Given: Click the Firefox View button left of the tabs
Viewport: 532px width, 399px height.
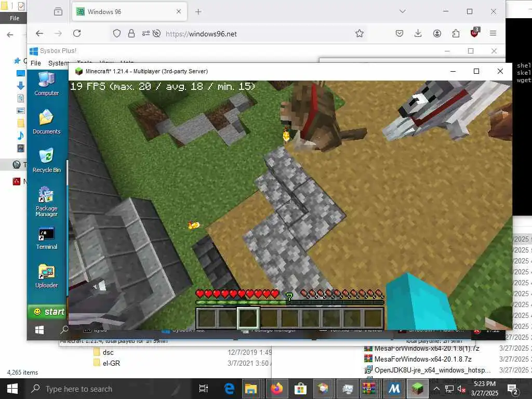Looking at the screenshot, I should (x=58, y=11).
